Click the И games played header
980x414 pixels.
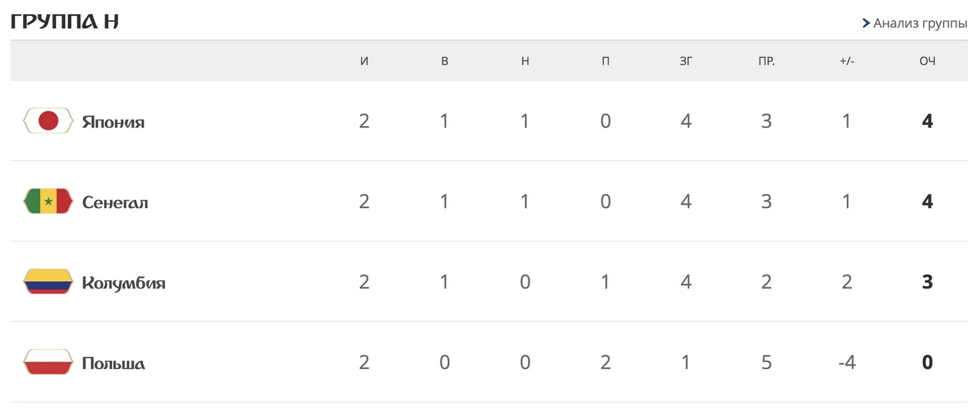pyautogui.click(x=364, y=61)
